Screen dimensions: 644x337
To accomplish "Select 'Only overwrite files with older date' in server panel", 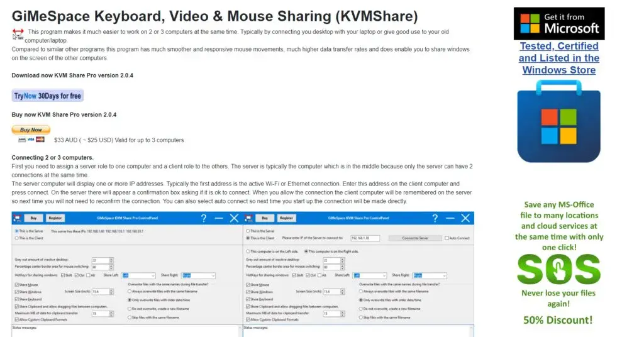I will (x=159, y=300).
